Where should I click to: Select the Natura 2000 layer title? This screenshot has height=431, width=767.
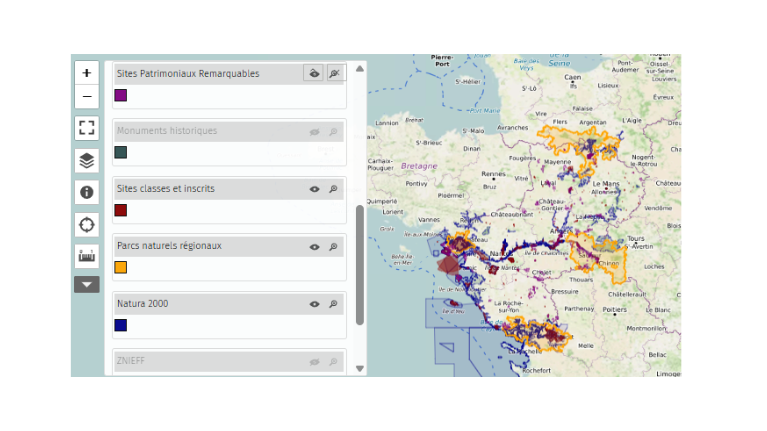pos(142,303)
